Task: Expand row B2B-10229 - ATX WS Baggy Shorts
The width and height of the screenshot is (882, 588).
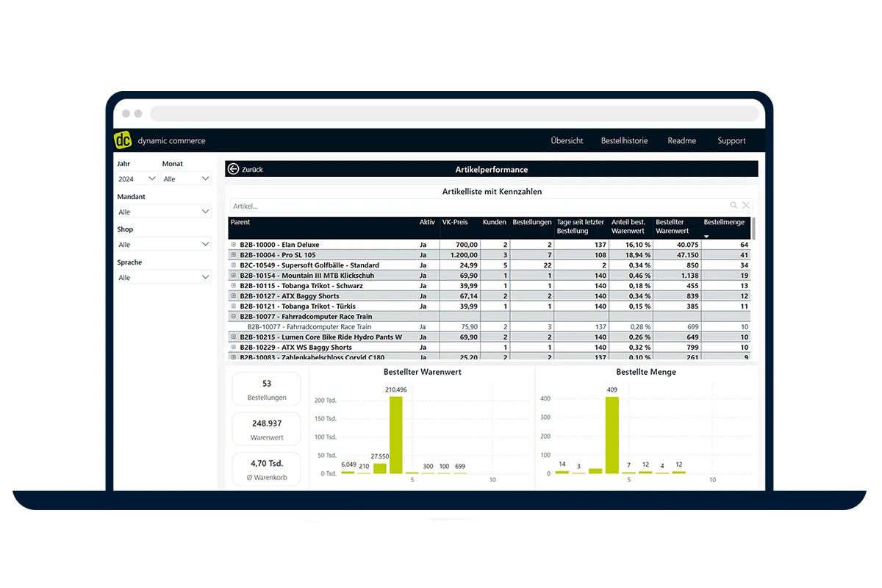Action: click(234, 348)
